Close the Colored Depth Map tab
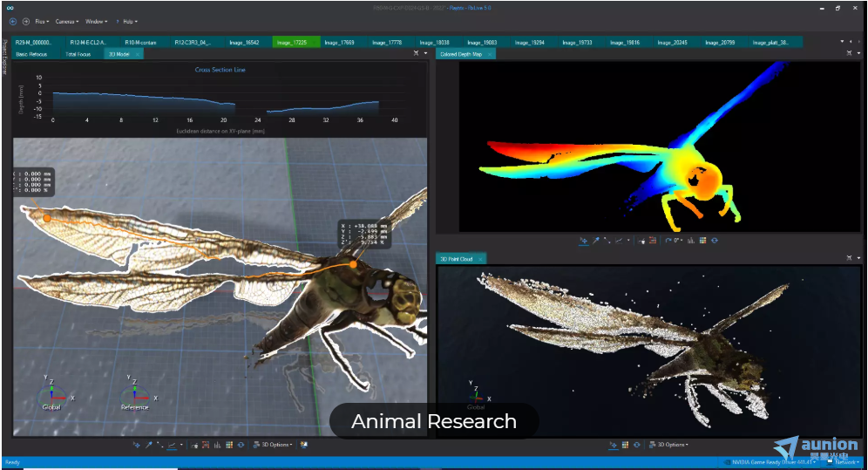 tap(490, 54)
